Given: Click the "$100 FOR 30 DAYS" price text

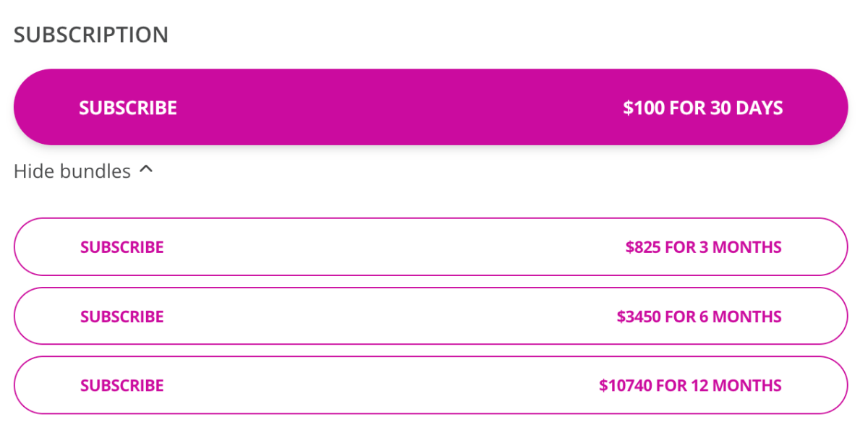Looking at the screenshot, I should (702, 108).
